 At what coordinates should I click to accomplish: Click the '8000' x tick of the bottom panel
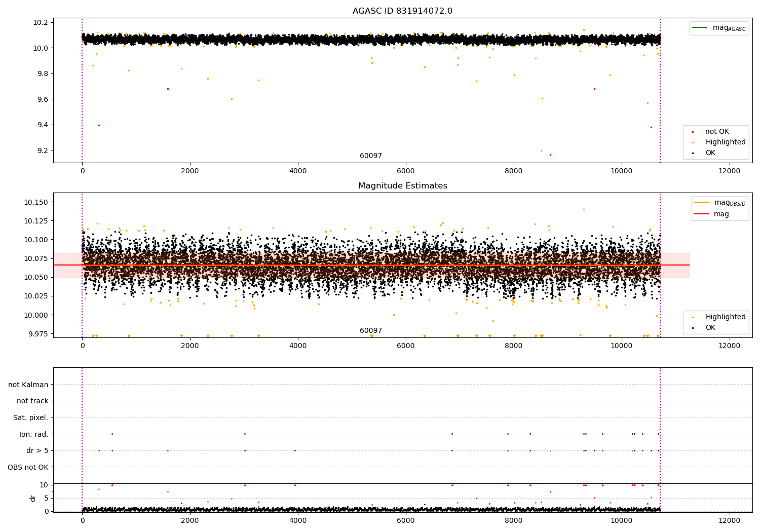[x=514, y=520]
